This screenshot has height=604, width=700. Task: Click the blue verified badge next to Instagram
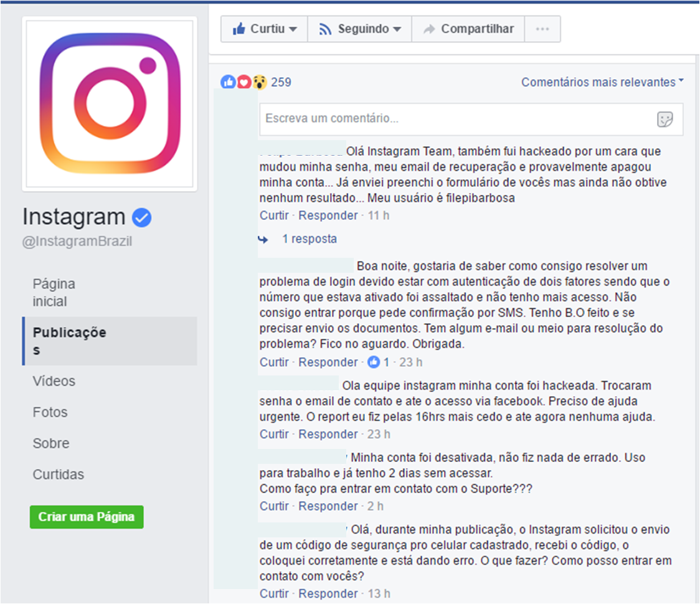click(x=141, y=217)
